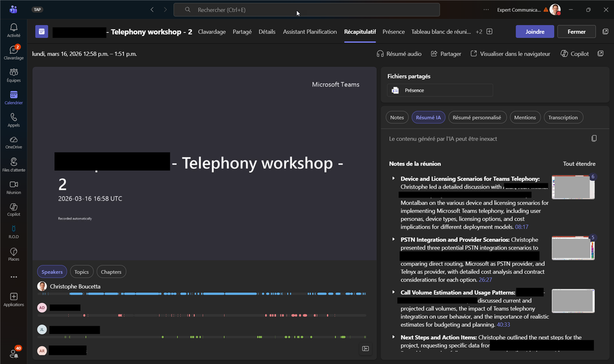Expand Device and Licensing Scenarios note

pos(393,178)
